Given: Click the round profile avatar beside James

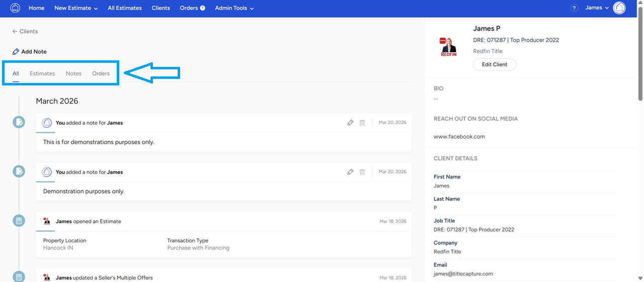Looking at the screenshot, I should click(619, 8).
